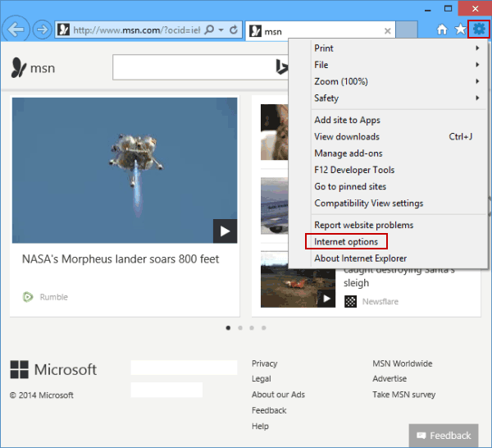This screenshot has height=448, width=492.
Task: Click the Rumble play logo icon
Action: [x=28, y=297]
